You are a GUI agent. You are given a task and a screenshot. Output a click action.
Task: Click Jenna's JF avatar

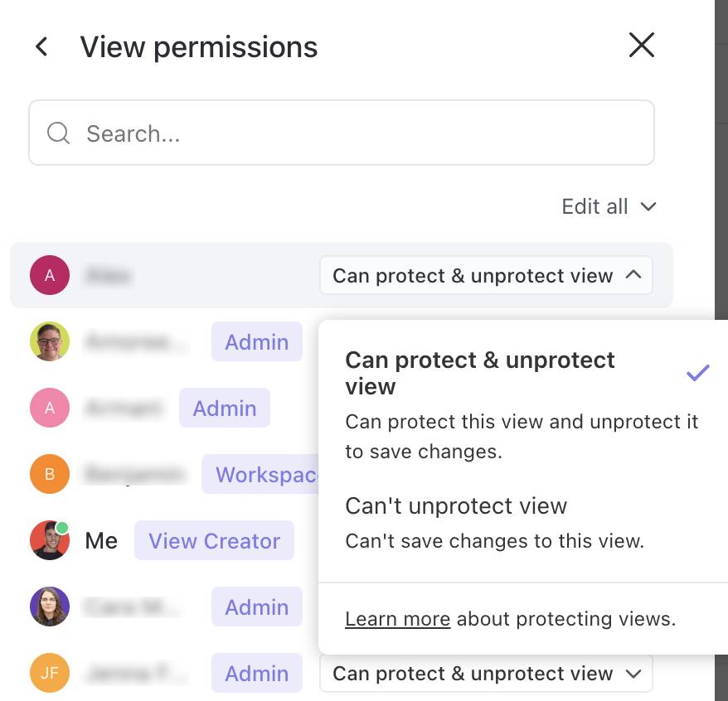pyautogui.click(x=49, y=673)
